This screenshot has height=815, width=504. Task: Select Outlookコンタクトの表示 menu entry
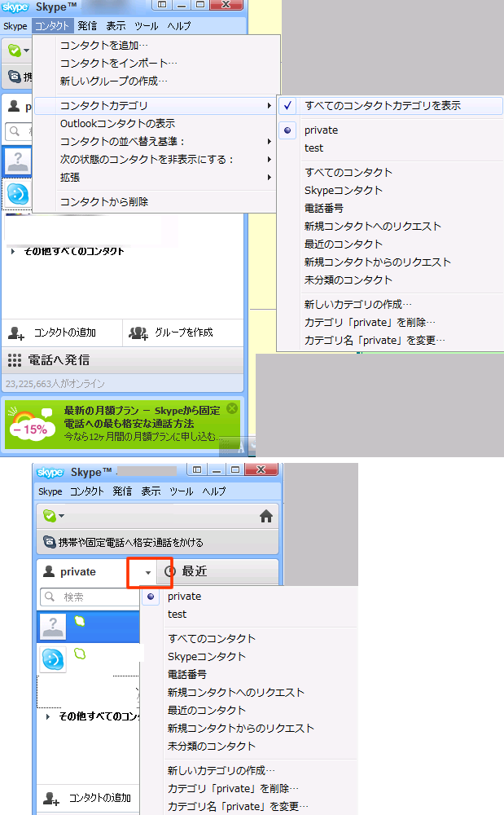pyautogui.click(x=117, y=123)
